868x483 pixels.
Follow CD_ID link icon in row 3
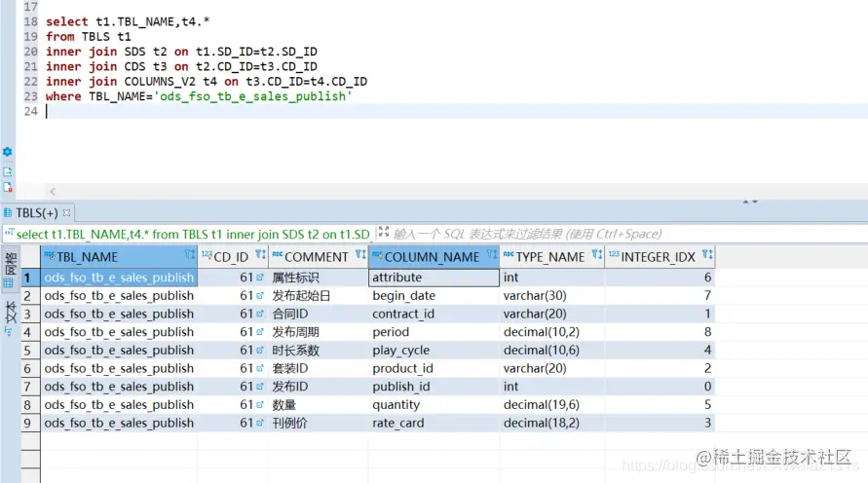pos(260,314)
